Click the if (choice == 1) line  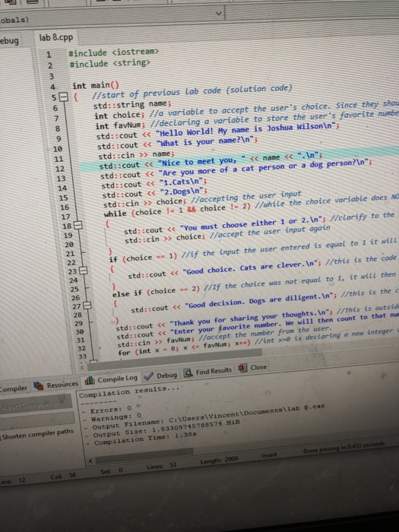[143, 258]
